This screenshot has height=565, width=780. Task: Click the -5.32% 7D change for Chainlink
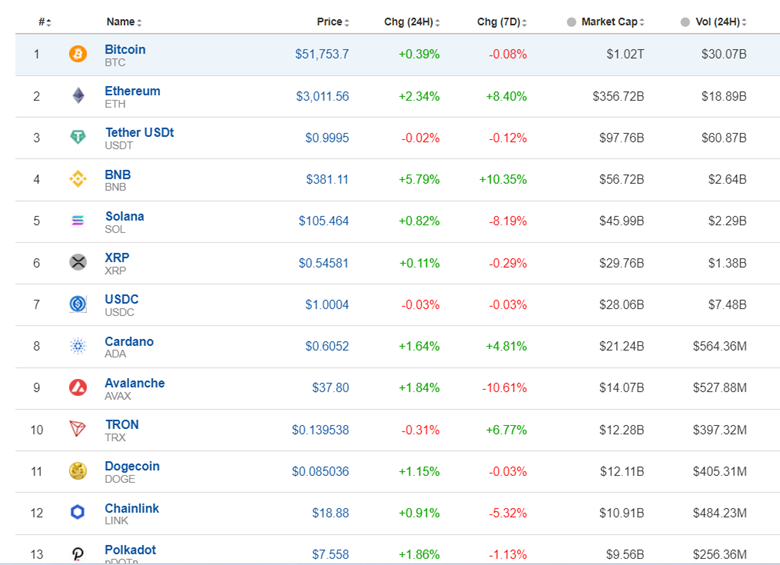tap(507, 513)
